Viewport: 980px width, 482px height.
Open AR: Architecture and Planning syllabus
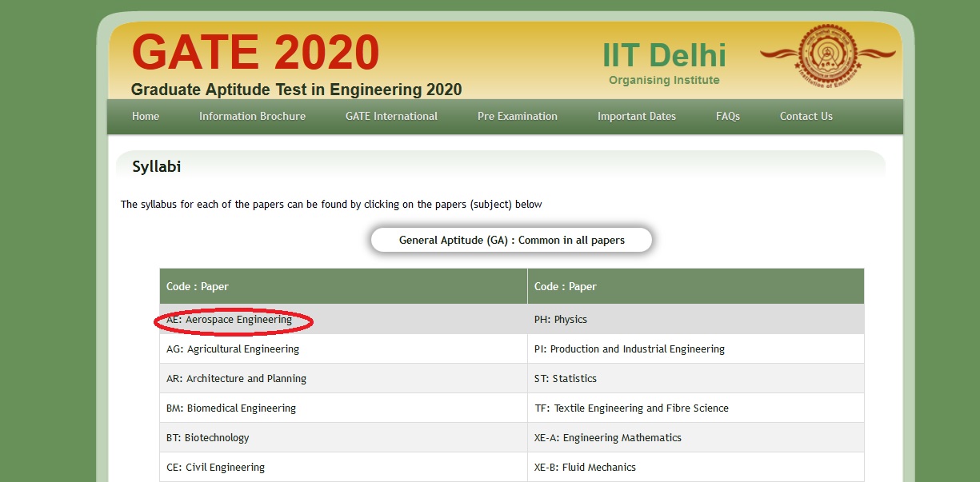[x=237, y=378]
